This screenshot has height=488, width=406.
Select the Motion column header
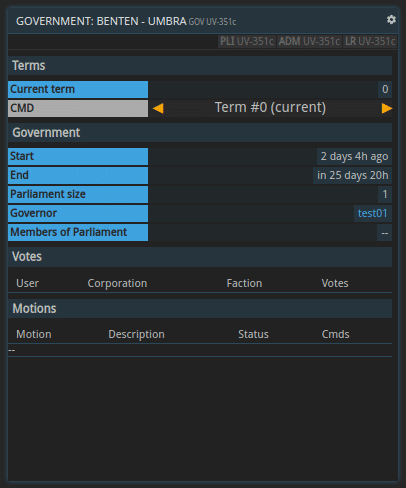(x=34, y=334)
